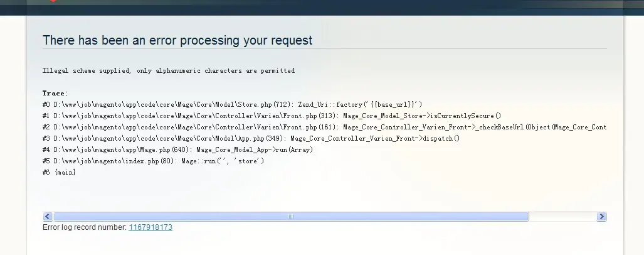
Task: Click trace line #5 index.php(80) entry
Action: click(x=153, y=161)
